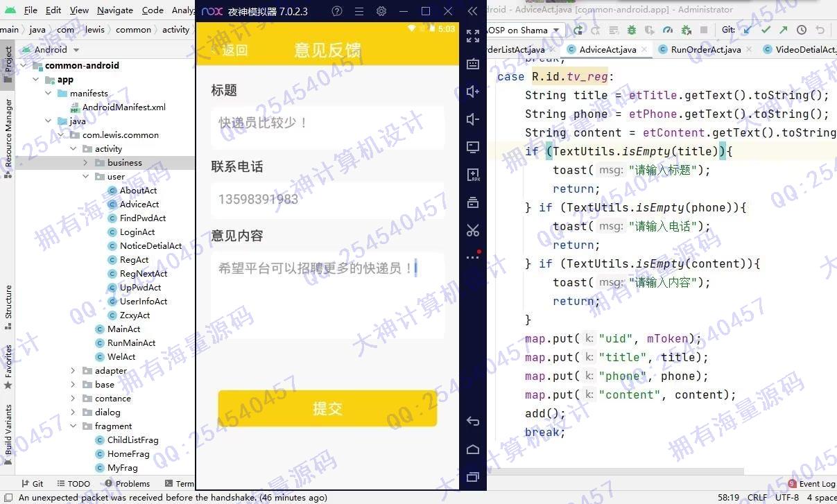Open Nox settings gear icon
The height and width of the screenshot is (504, 837).
tap(381, 11)
